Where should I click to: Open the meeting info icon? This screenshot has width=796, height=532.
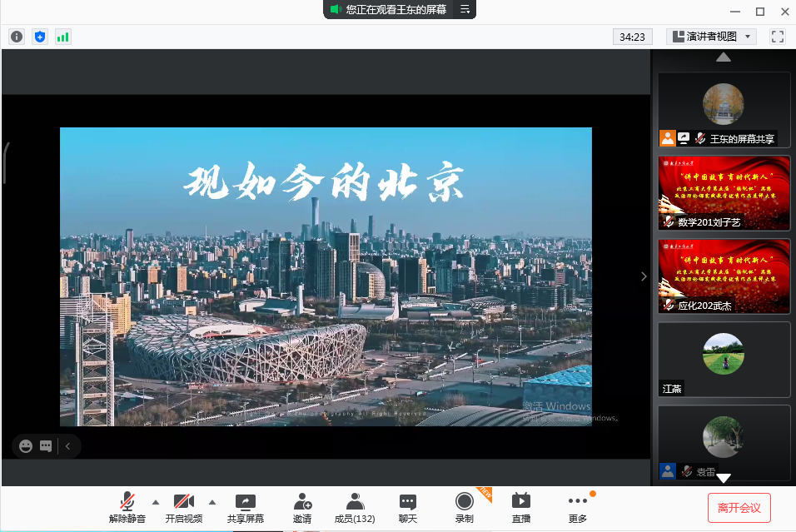click(x=17, y=37)
